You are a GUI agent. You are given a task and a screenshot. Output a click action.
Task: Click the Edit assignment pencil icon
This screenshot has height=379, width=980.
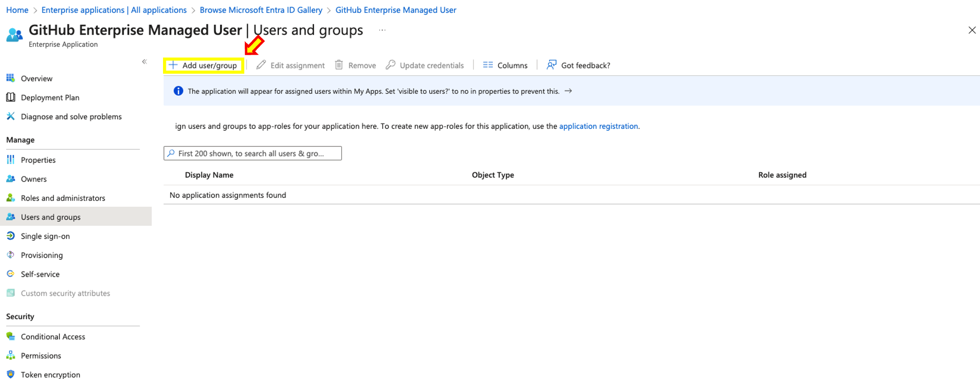coord(261,65)
